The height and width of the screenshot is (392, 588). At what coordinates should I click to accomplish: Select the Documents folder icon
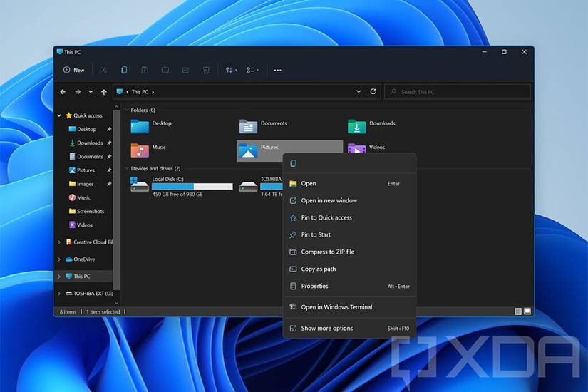click(248, 126)
